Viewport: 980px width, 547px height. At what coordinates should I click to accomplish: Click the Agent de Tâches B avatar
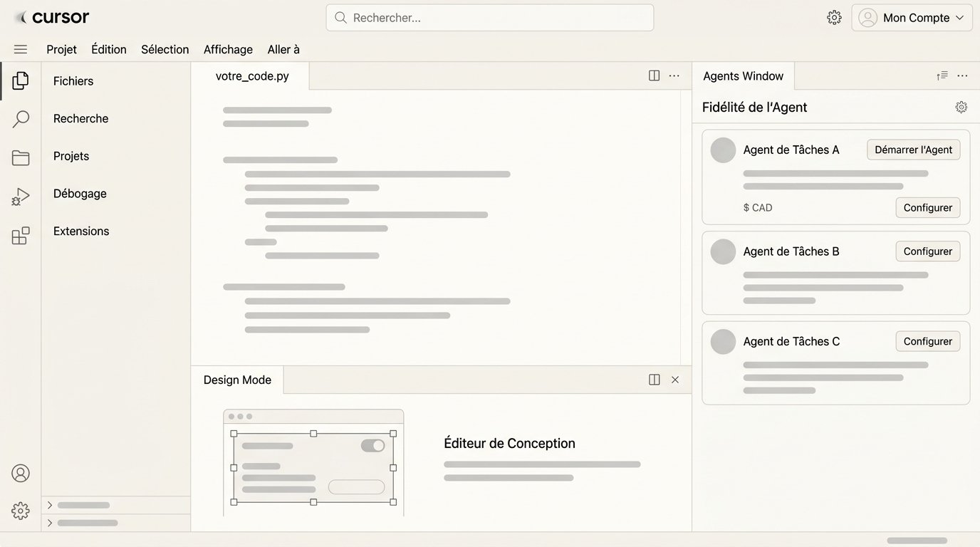(x=723, y=251)
